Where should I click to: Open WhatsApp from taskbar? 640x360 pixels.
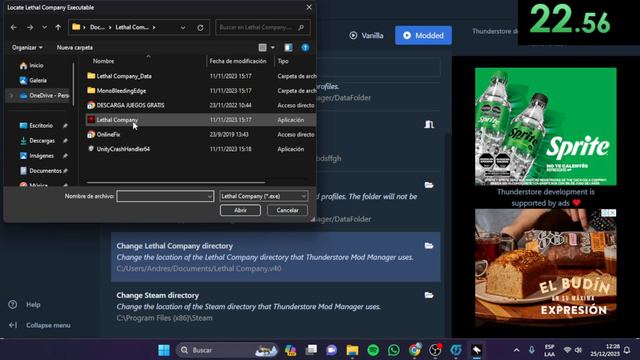click(394, 350)
